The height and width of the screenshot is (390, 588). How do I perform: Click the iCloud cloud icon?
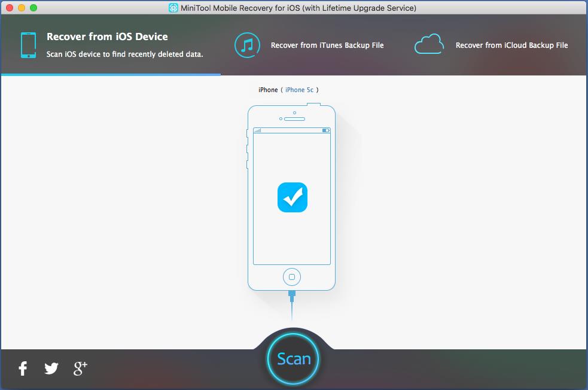pos(429,44)
